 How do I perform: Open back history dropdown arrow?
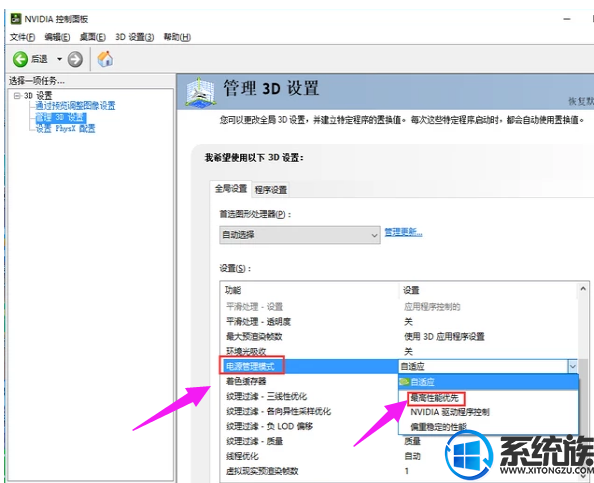tap(59, 59)
